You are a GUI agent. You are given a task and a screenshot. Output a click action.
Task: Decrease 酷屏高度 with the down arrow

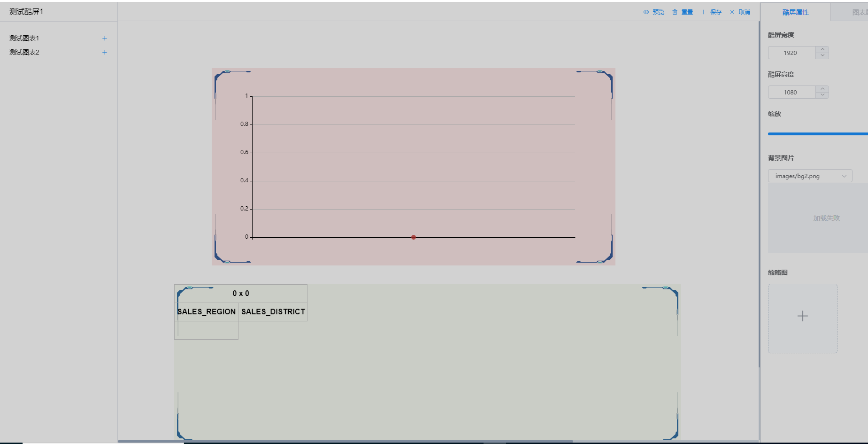click(822, 95)
